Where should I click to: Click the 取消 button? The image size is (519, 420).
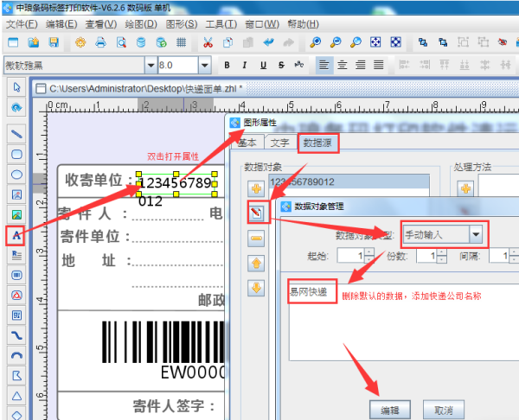click(444, 410)
